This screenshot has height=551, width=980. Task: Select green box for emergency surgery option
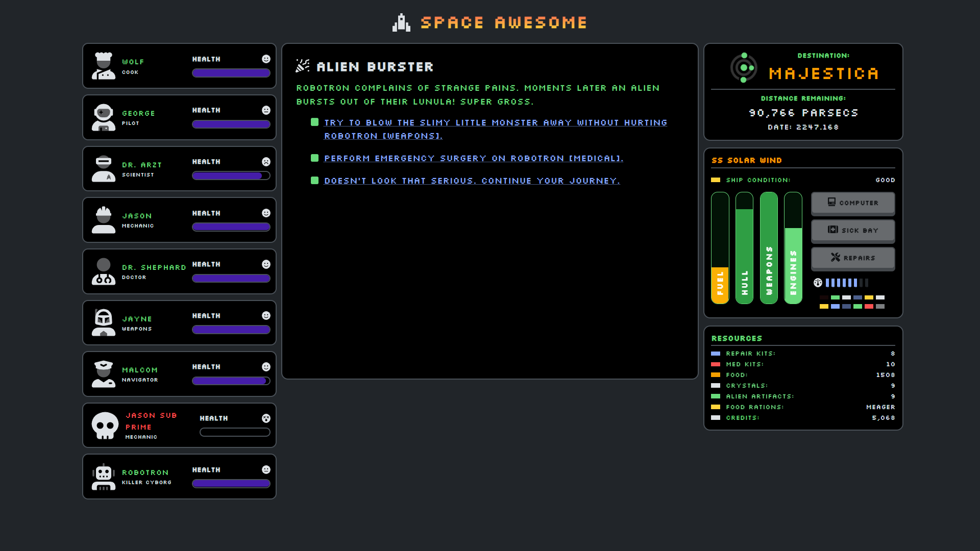(315, 158)
